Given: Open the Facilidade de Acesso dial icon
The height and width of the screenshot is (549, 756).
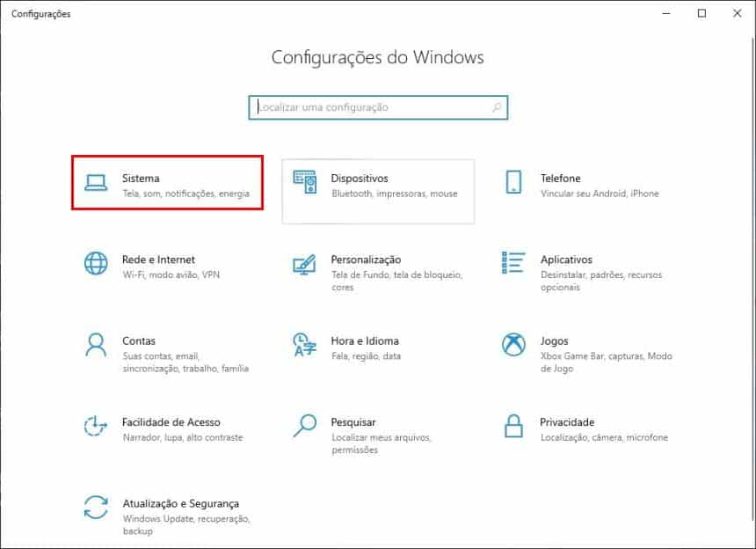Looking at the screenshot, I should click(x=96, y=426).
